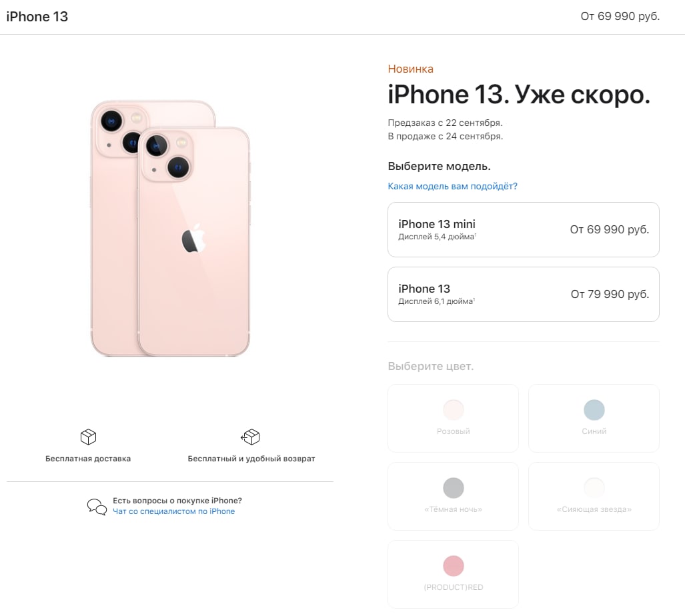This screenshot has height=616, width=685.
Task: Click the chat speech bubbles icon
Action: (x=97, y=507)
